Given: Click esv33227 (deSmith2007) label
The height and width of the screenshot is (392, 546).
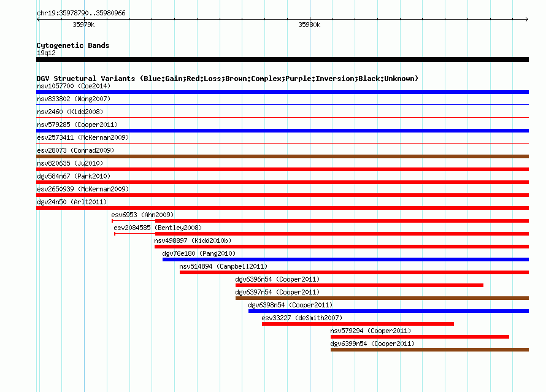Looking at the screenshot, I should pos(302,318).
